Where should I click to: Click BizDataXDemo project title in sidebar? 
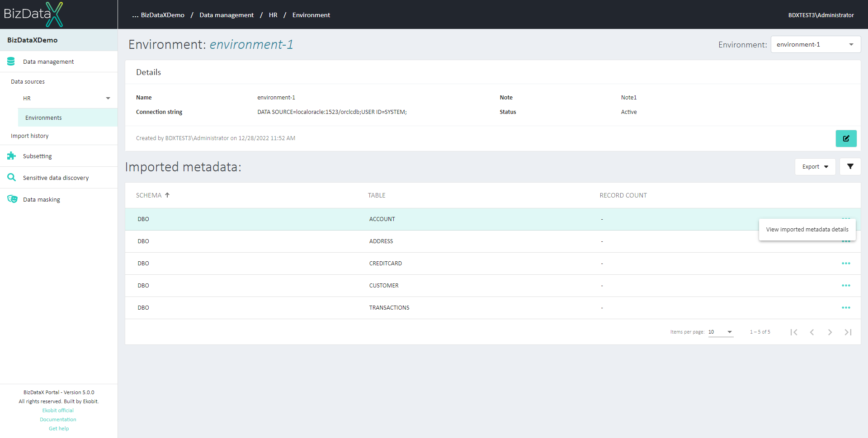pos(33,40)
